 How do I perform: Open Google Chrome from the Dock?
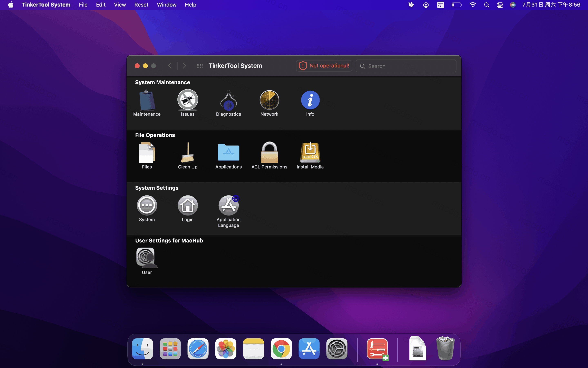[281, 349]
